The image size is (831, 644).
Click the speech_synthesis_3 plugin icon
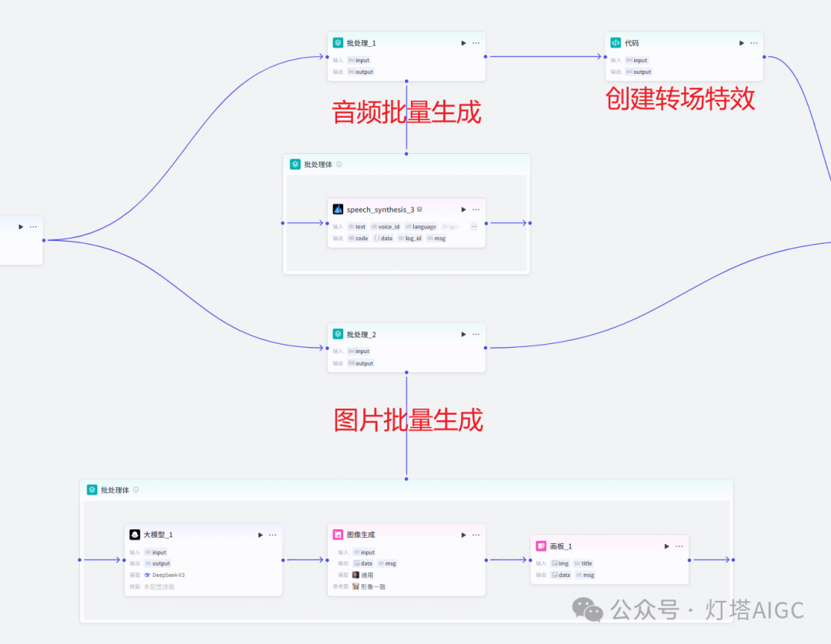pos(338,209)
